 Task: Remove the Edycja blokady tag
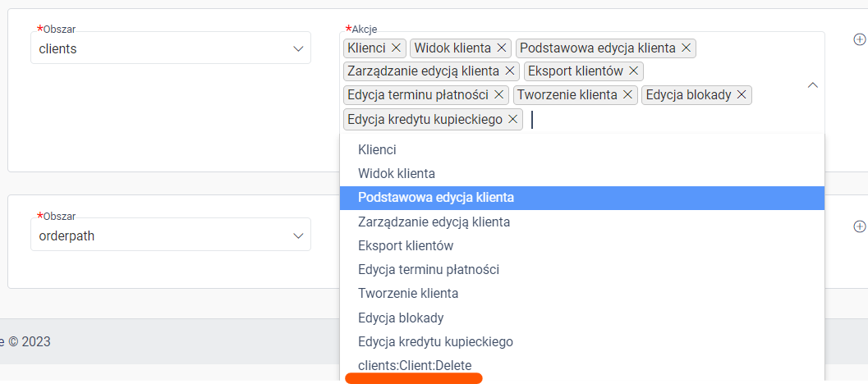click(742, 95)
